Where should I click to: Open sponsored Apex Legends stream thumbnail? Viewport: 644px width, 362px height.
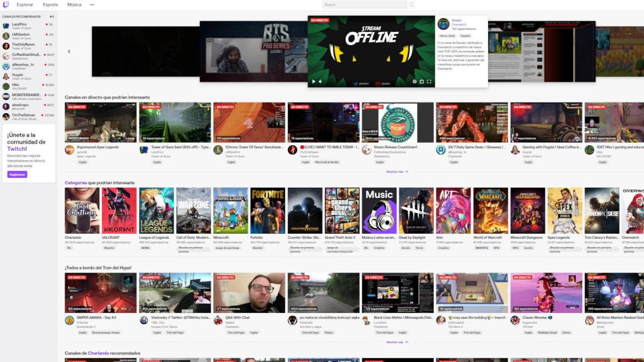click(101, 123)
